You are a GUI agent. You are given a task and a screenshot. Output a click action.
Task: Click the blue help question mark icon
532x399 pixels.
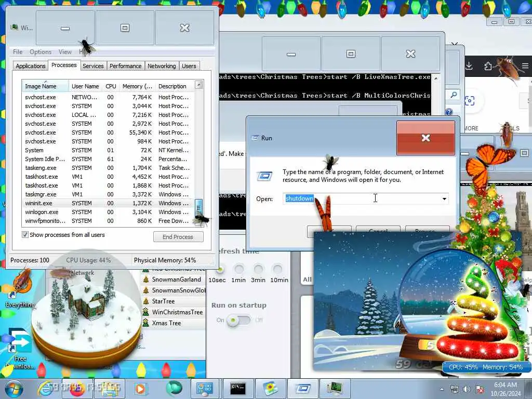449,112
